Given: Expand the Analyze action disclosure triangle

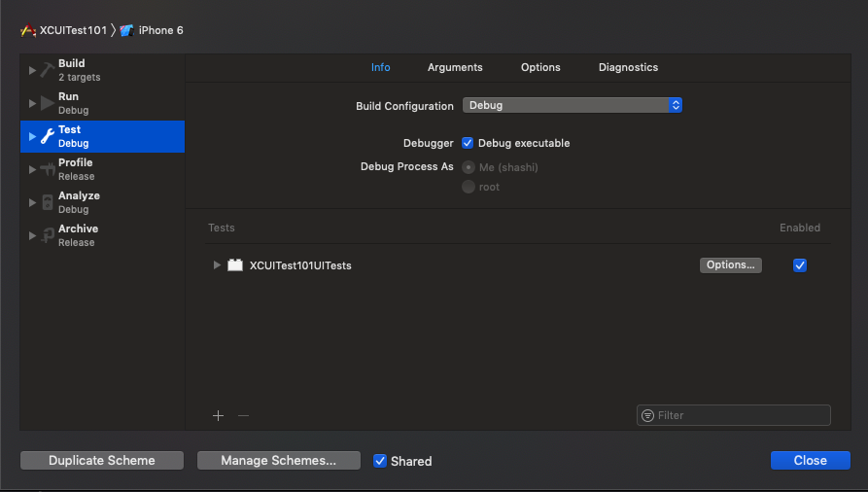Looking at the screenshot, I should coord(32,203).
